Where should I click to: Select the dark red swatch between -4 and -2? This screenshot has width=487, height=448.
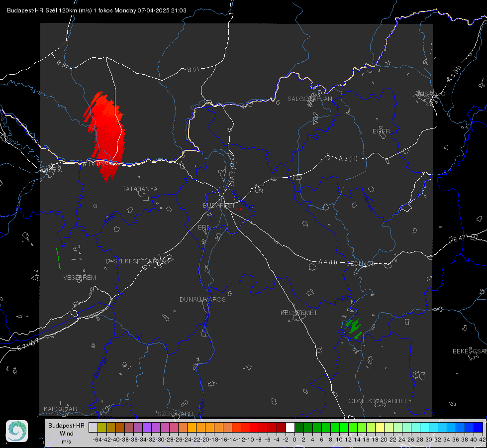281,427
